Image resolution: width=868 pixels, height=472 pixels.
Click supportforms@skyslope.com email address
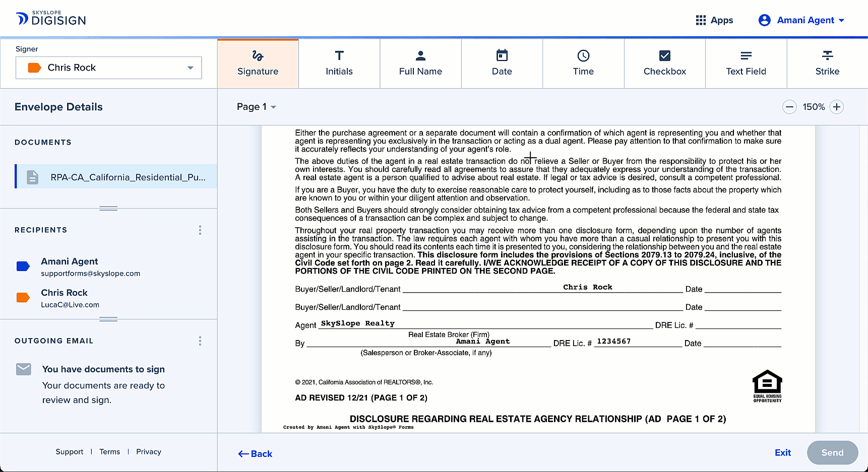click(x=91, y=274)
